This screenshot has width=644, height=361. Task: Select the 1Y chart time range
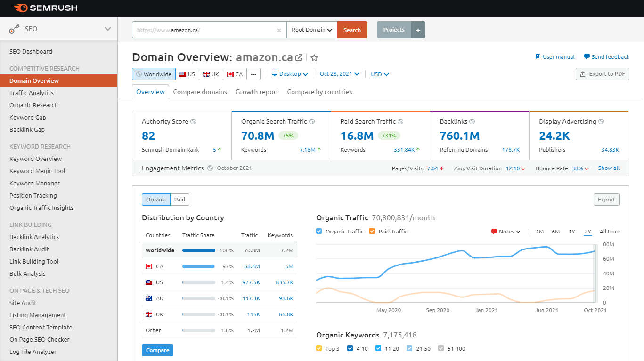(571, 232)
